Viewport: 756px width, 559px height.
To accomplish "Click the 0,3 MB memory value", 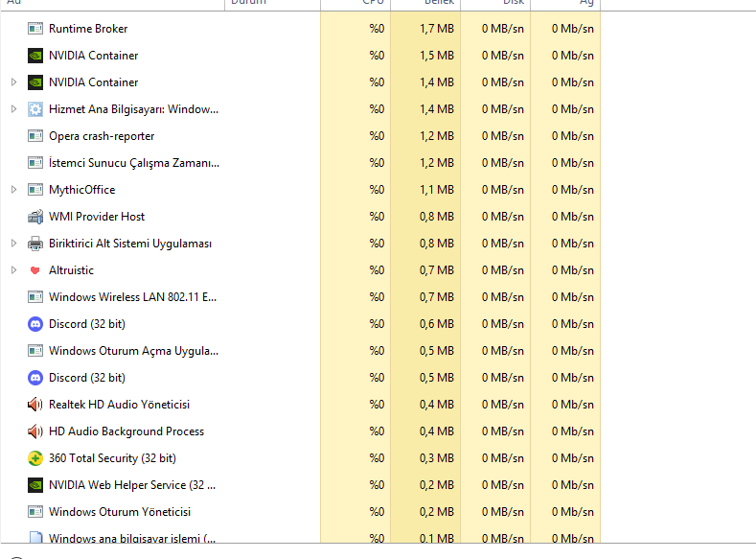I will 437,458.
